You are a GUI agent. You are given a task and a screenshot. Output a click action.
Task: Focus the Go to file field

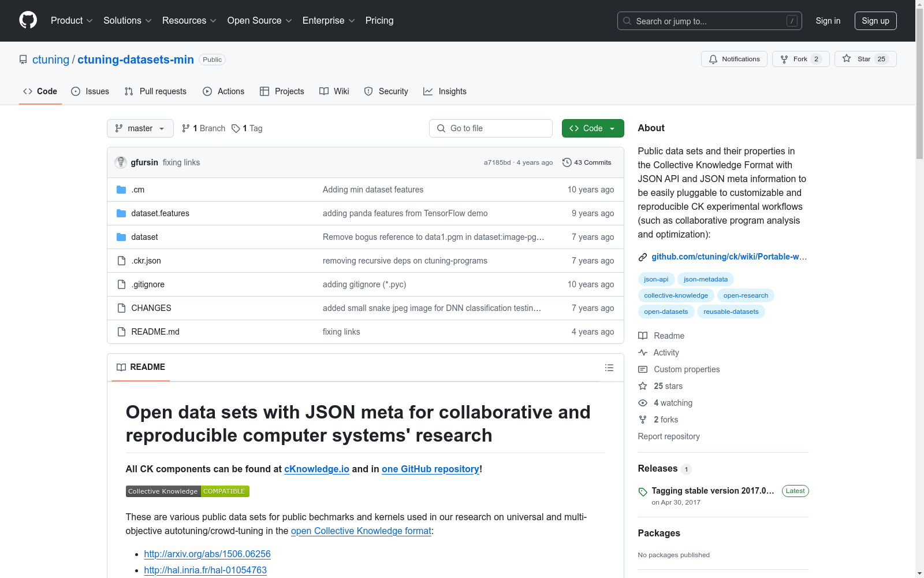pos(491,128)
